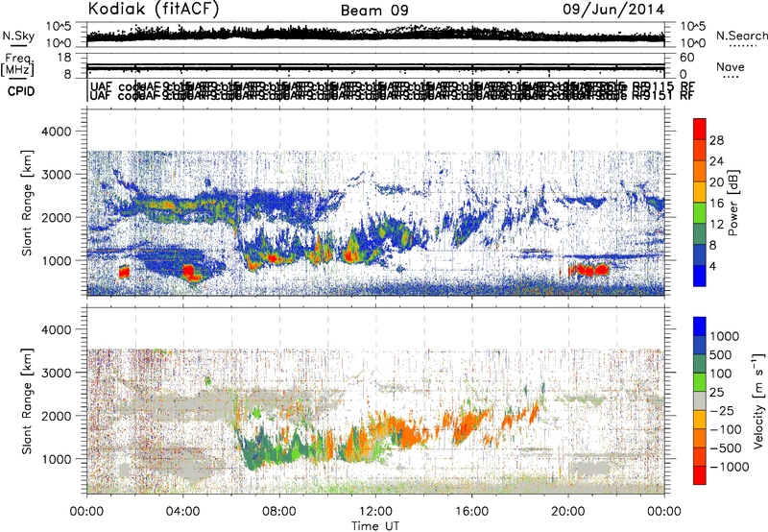
Task: Pick the light green 12–16 dB colorbar segment
Action: point(700,213)
